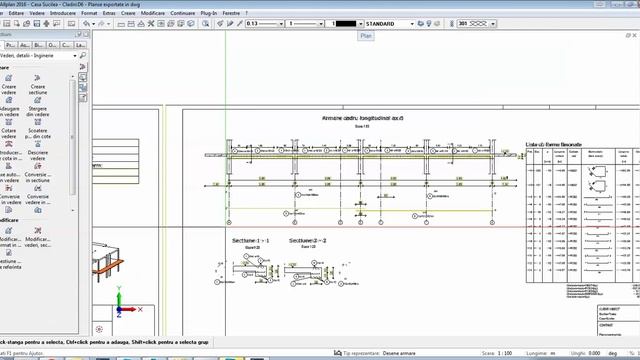Open the Continuare menu
Viewport: 640px width, 360px height.
click(x=182, y=13)
